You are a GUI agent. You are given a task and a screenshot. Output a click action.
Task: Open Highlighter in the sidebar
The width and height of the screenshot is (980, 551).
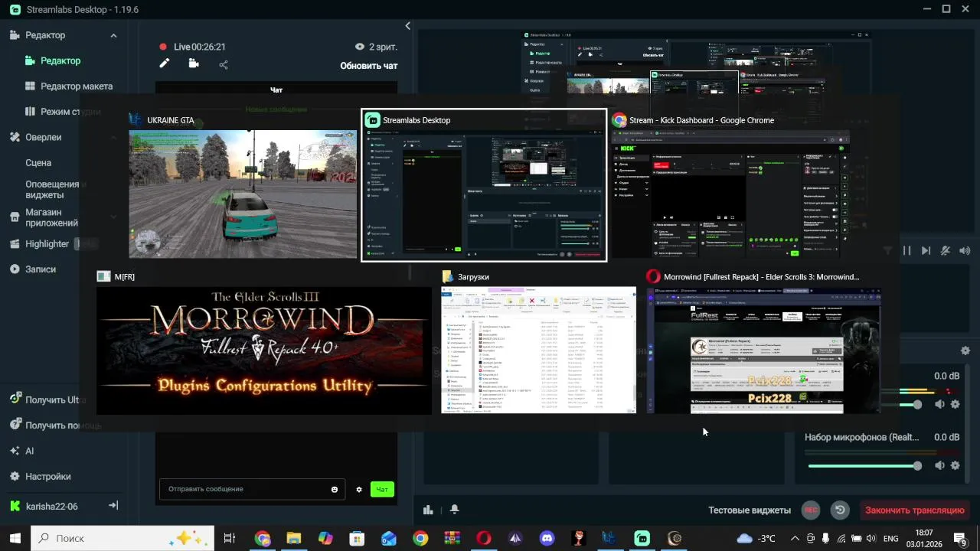(x=47, y=244)
